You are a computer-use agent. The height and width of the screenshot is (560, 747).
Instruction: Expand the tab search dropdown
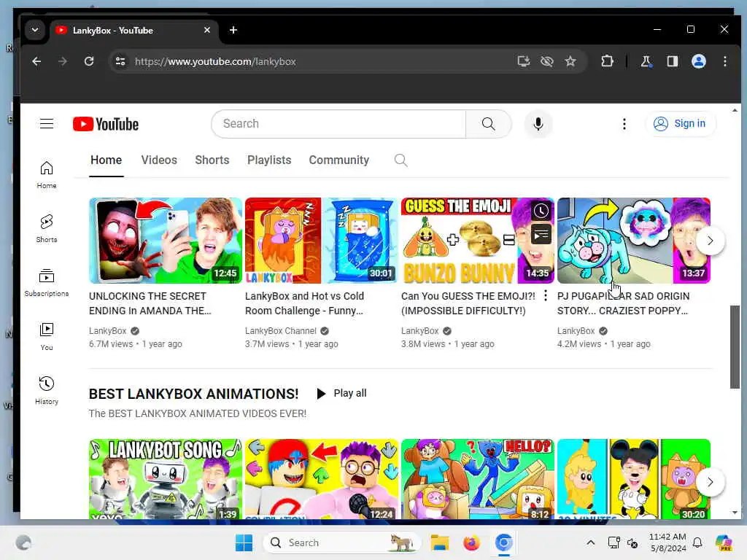(x=35, y=30)
